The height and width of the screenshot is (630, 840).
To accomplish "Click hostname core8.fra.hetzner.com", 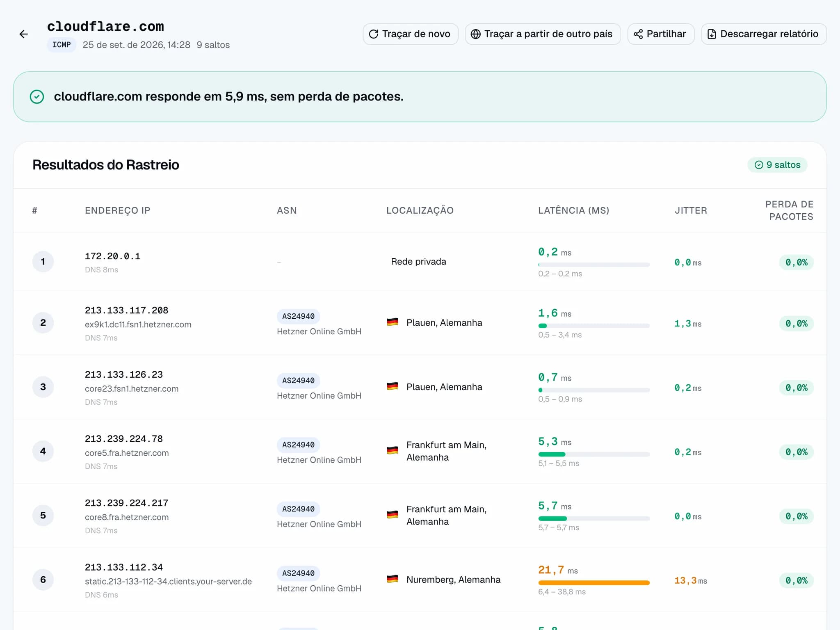I will click(127, 517).
